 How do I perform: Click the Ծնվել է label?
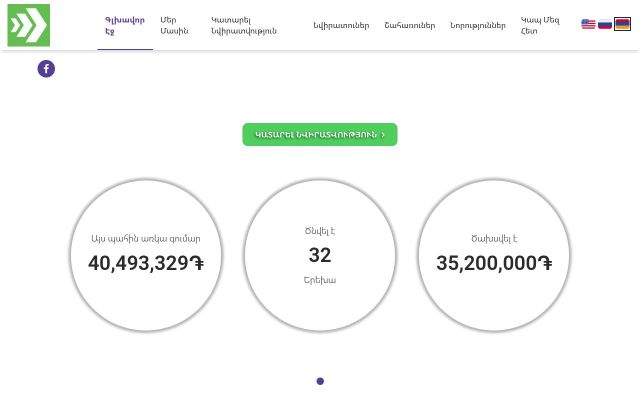pos(320,231)
